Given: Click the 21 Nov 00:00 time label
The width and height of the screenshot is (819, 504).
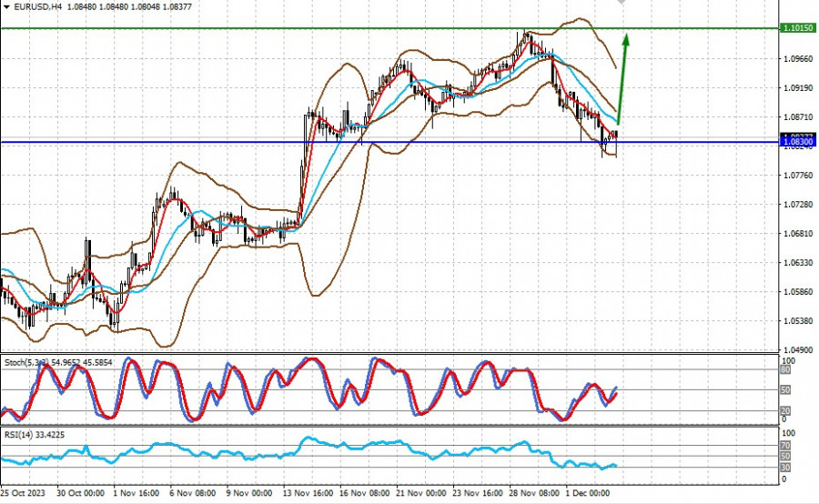Looking at the screenshot, I should coord(421,493).
